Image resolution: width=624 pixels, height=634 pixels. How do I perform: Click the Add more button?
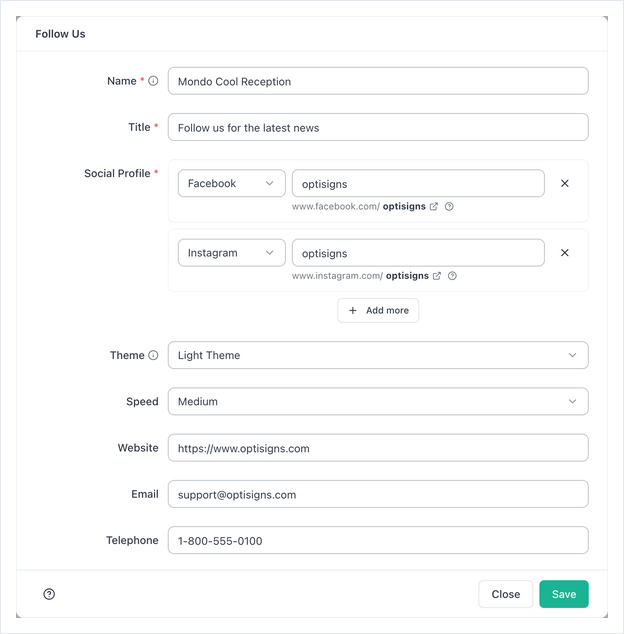point(378,311)
